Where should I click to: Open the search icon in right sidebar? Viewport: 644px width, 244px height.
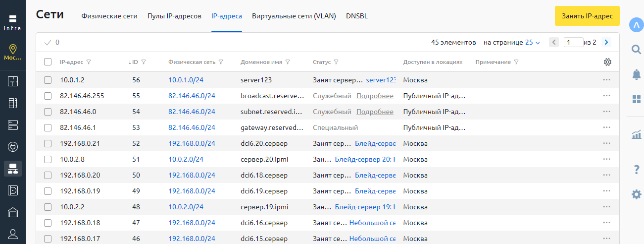(637, 49)
